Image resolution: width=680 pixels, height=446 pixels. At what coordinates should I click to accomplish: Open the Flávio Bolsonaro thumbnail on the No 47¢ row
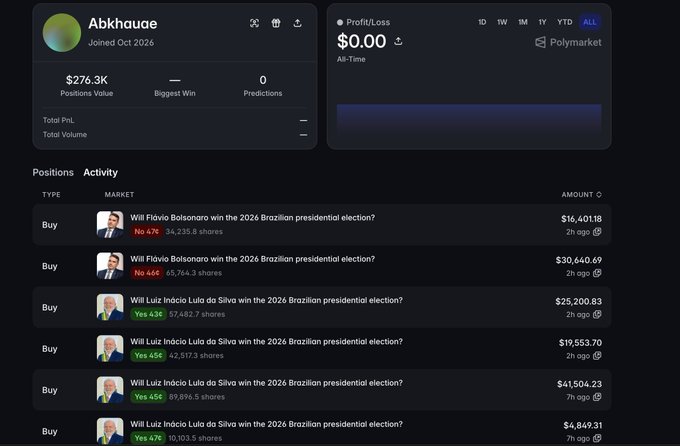tap(110, 225)
